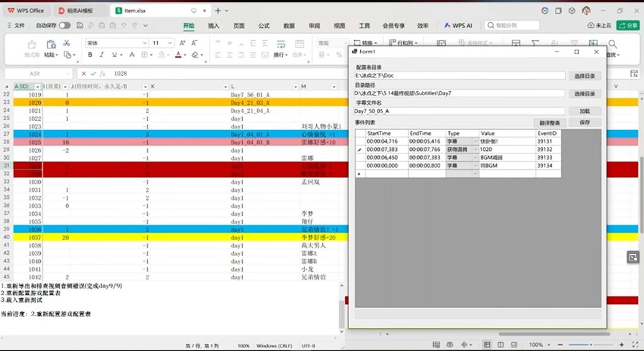This screenshot has width=644, height=351.
Task: Select the underline formatting icon
Action: coord(114,55)
